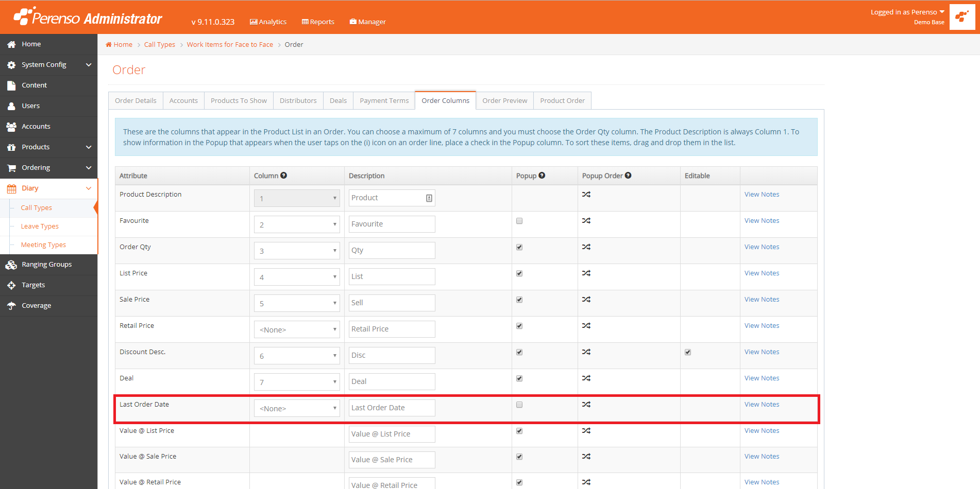The height and width of the screenshot is (489, 980).
Task: Click the Ranging Groups cubes icon
Action: pos(11,265)
